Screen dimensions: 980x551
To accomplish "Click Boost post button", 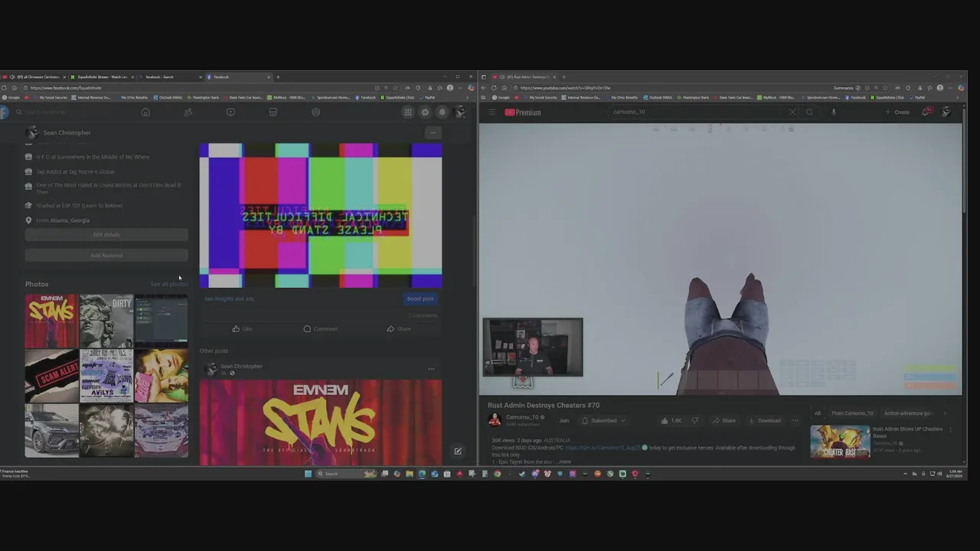I will point(420,299).
